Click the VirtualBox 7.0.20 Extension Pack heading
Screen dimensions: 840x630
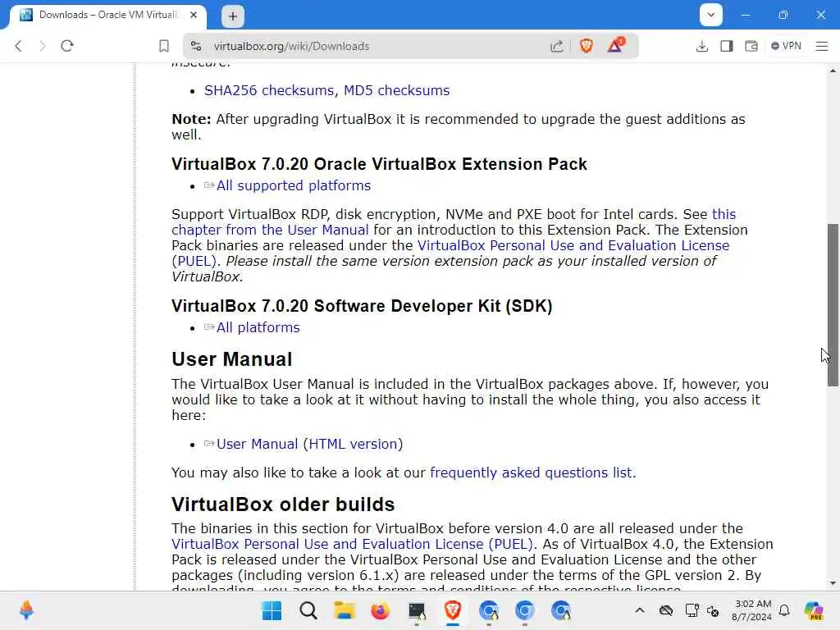click(379, 164)
